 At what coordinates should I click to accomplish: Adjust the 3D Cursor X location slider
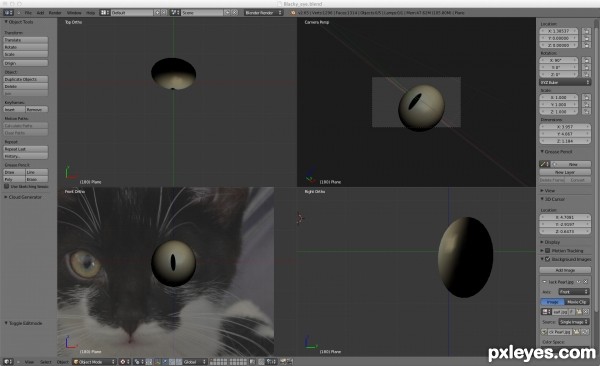pyautogui.click(x=565, y=217)
